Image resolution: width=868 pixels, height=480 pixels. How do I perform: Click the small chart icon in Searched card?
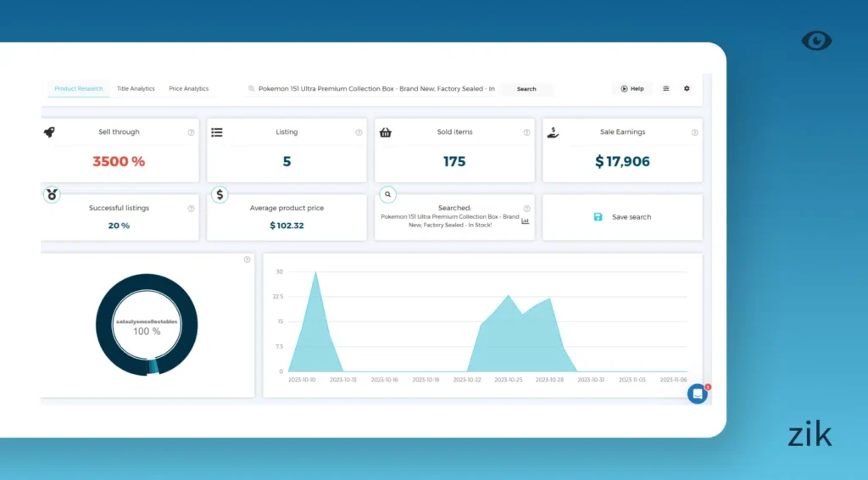tap(525, 220)
